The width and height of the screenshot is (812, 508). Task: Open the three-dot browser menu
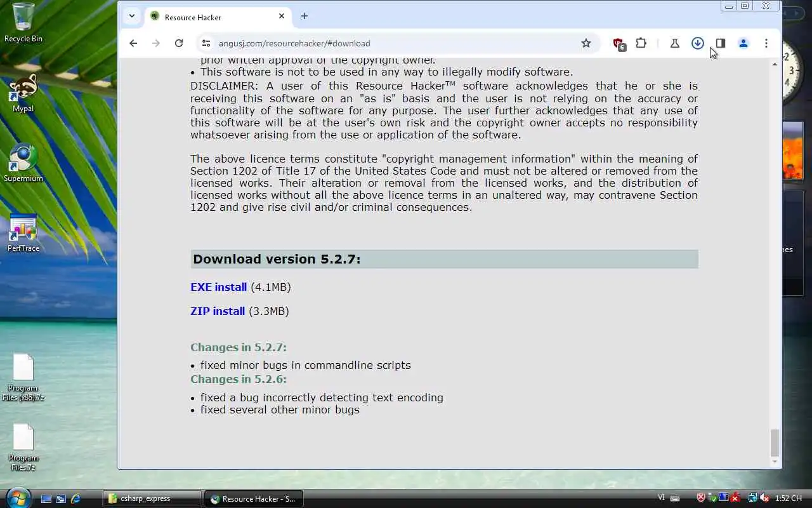pos(766,43)
